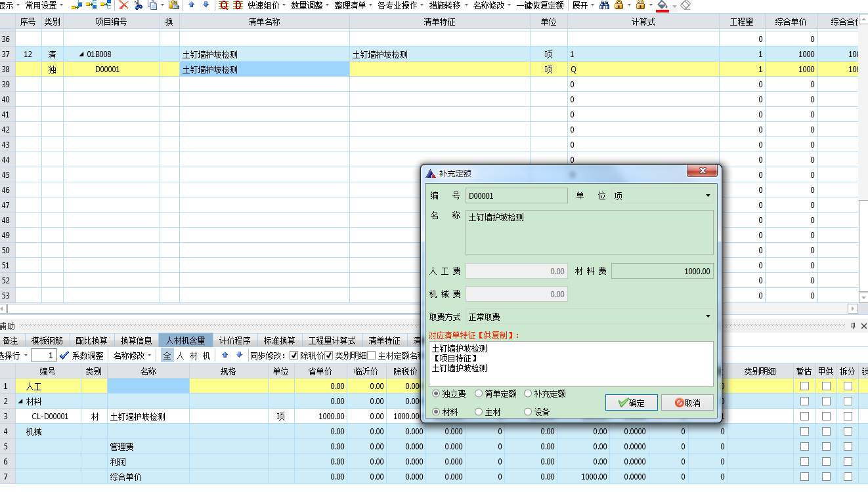This screenshot has width=868, height=492.
Task: Toggle 除税价 sync checkbox
Action: click(x=293, y=356)
